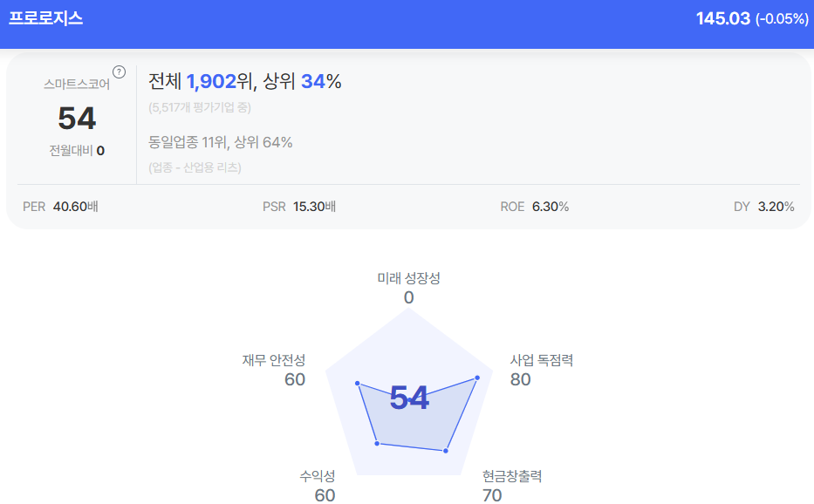Click the 스마트스코어 help question-mark icon
The image size is (814, 504).
(119, 72)
